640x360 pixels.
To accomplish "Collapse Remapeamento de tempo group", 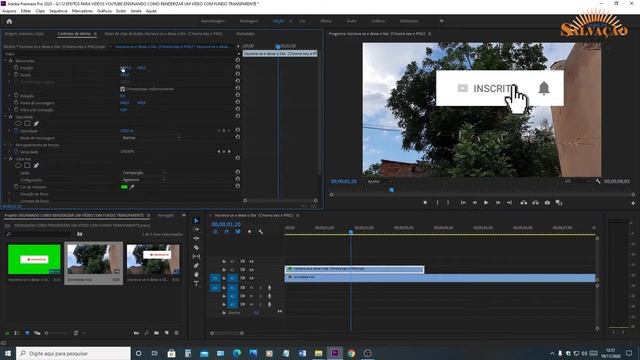I will click(5, 145).
